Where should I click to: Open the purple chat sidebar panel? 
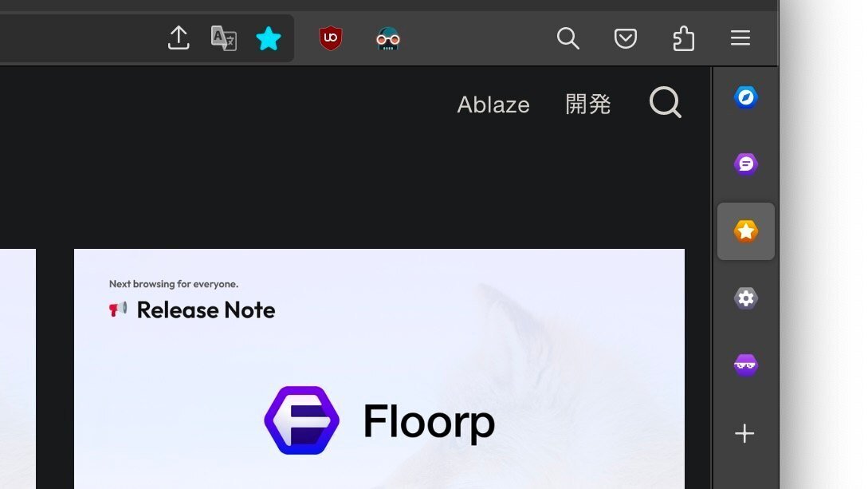(x=746, y=164)
